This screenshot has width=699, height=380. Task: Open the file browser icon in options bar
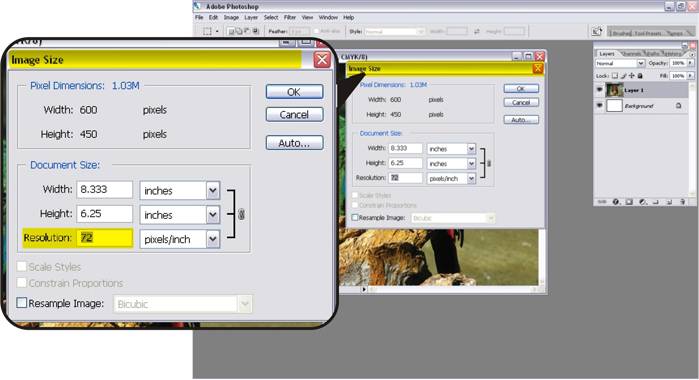point(596,31)
